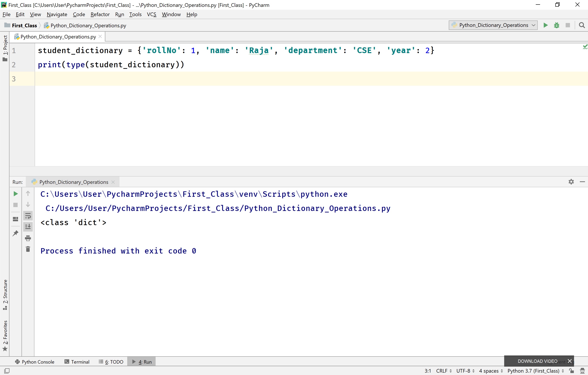Hide the Run tool window

pos(582,182)
